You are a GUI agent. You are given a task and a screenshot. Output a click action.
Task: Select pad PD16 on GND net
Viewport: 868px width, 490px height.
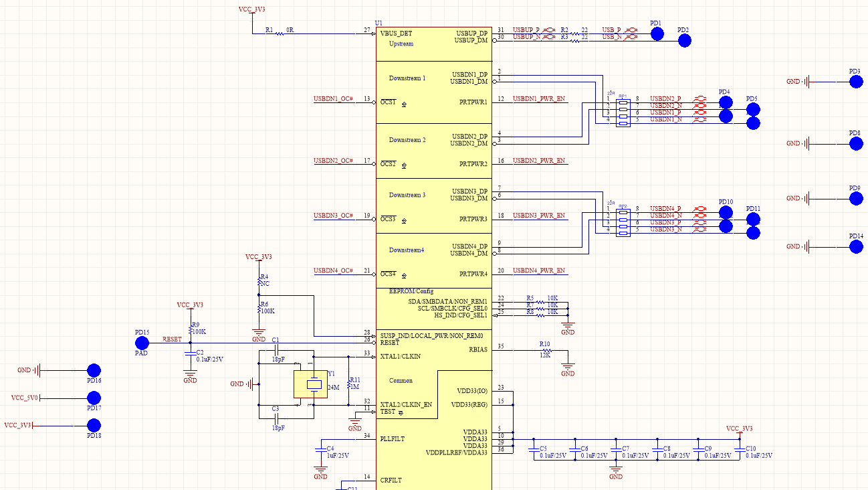click(x=94, y=370)
